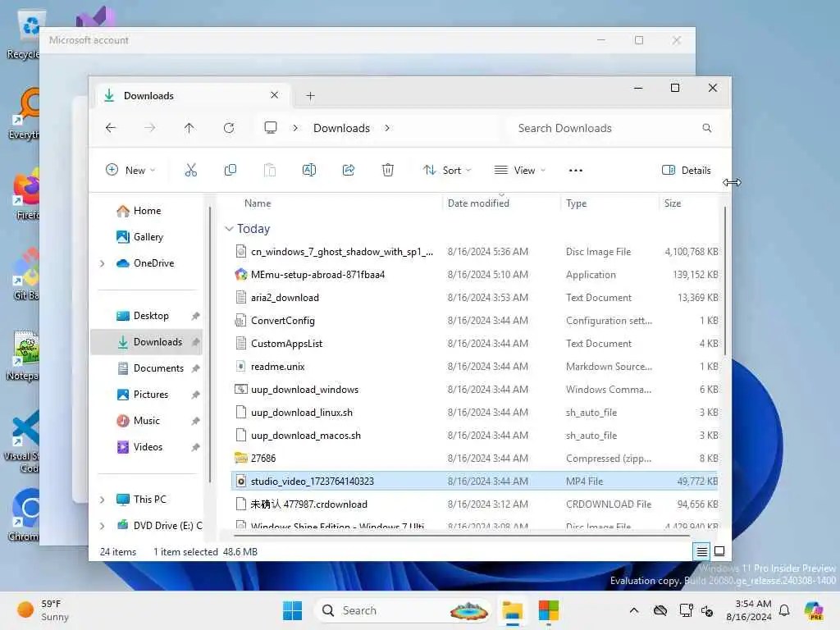840x630 pixels.
Task: Click chevron after Downloads in address bar
Action: [x=387, y=128]
